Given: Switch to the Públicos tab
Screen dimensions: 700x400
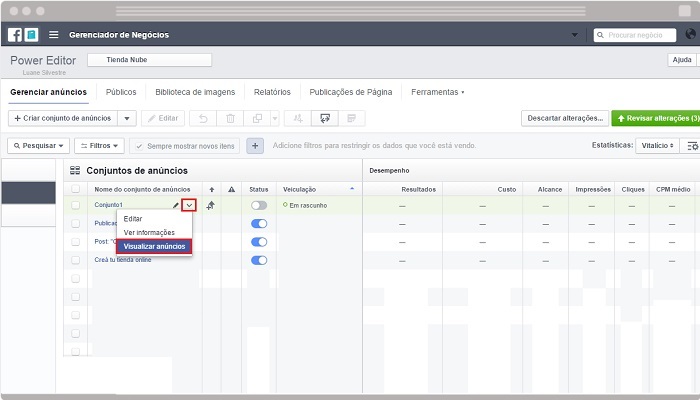Looking at the screenshot, I should [x=121, y=92].
